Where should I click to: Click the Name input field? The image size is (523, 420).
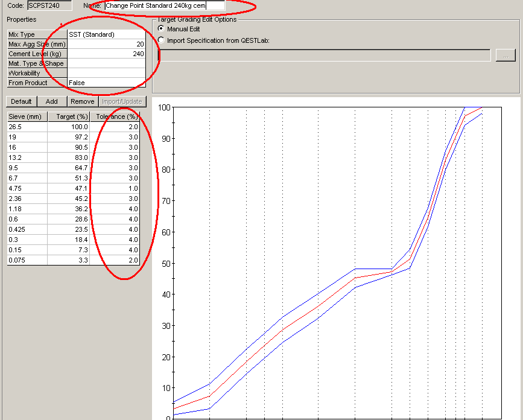164,5
